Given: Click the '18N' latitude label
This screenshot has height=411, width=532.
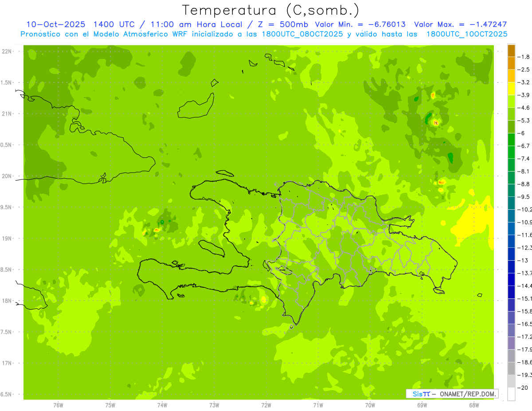Looking at the screenshot, I should pos(7,301).
